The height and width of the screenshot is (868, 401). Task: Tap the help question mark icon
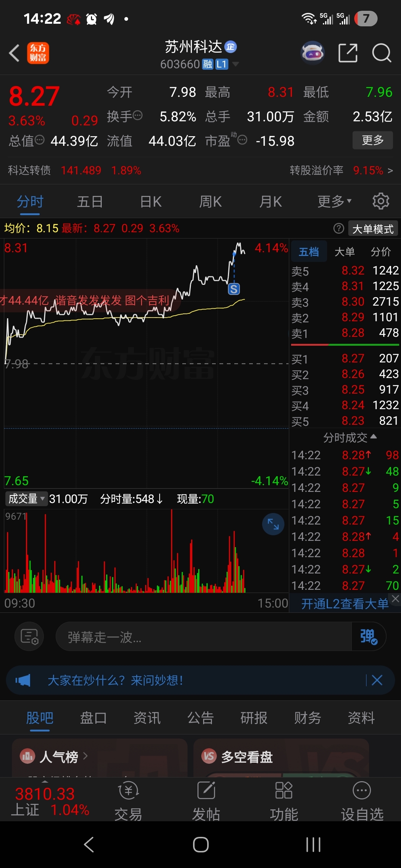[x=339, y=228]
